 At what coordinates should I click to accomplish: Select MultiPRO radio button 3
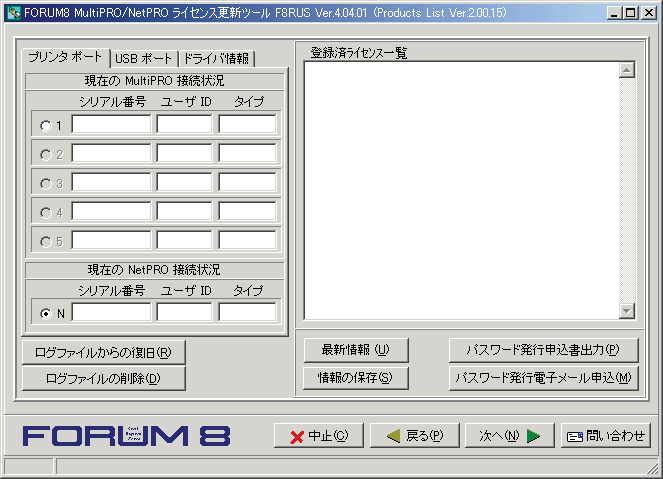pyautogui.click(x=46, y=184)
